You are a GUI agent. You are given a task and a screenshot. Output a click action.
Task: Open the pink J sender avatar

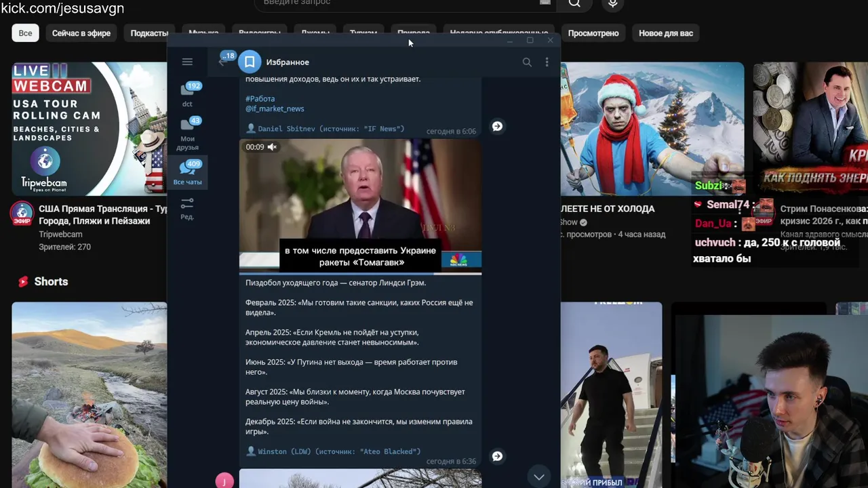(224, 481)
